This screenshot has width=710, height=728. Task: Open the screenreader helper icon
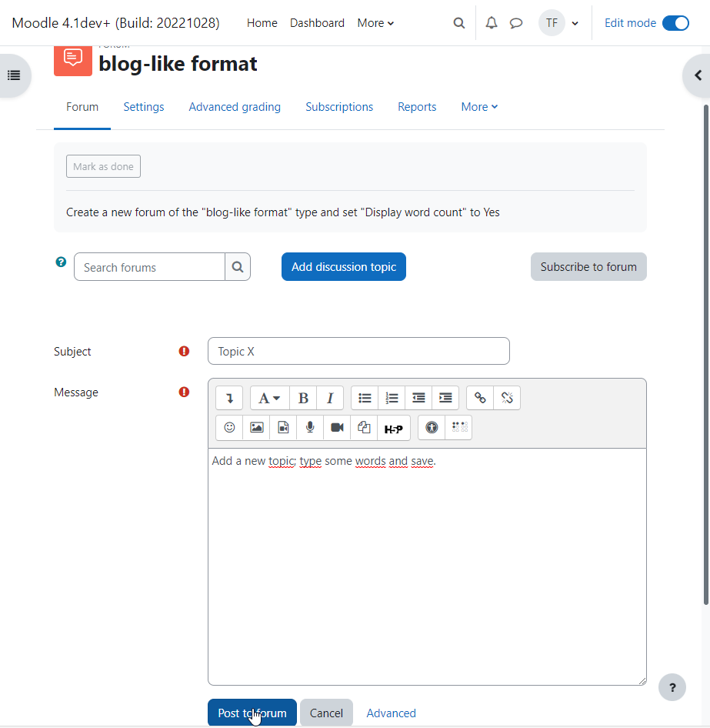[x=459, y=428]
